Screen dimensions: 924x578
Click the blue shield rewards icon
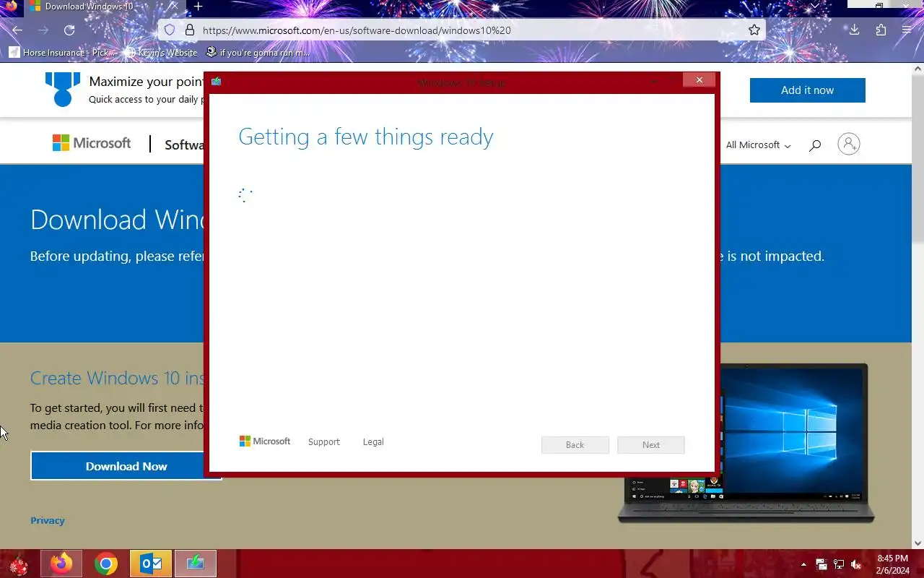click(63, 90)
